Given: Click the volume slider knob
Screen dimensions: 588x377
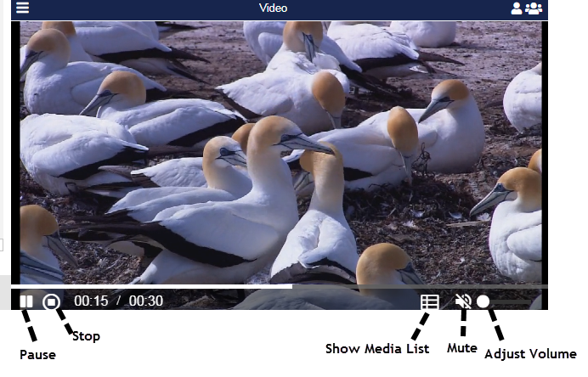Looking at the screenshot, I should 483,301.
